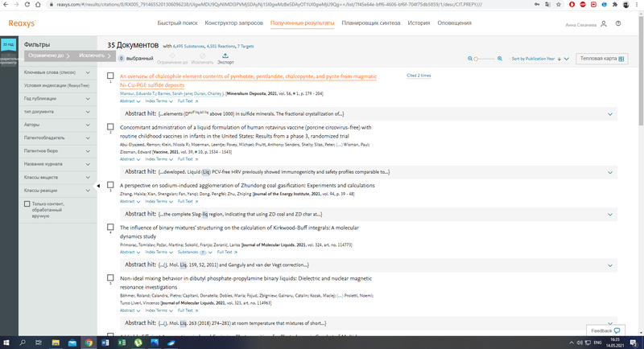Click the Тепловая карта button
Image resolution: width=644 pixels, height=349 pixels.
click(602, 59)
